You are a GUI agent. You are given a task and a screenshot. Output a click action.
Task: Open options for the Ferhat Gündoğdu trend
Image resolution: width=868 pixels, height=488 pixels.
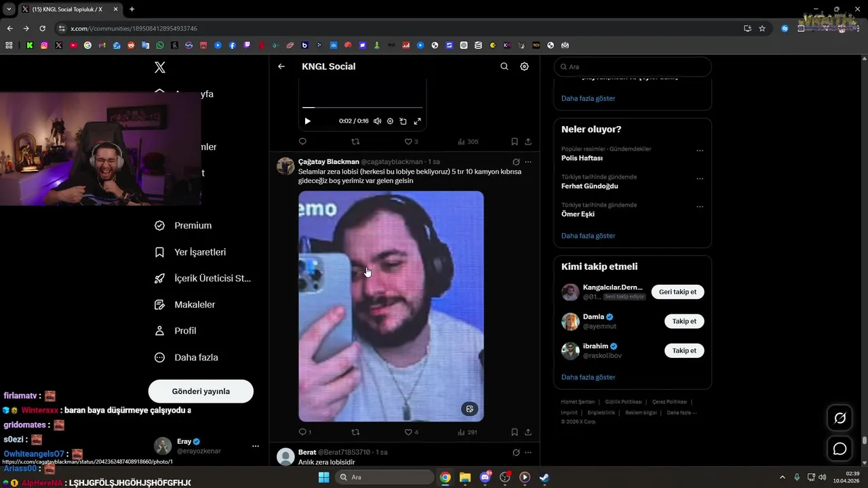pyautogui.click(x=700, y=179)
